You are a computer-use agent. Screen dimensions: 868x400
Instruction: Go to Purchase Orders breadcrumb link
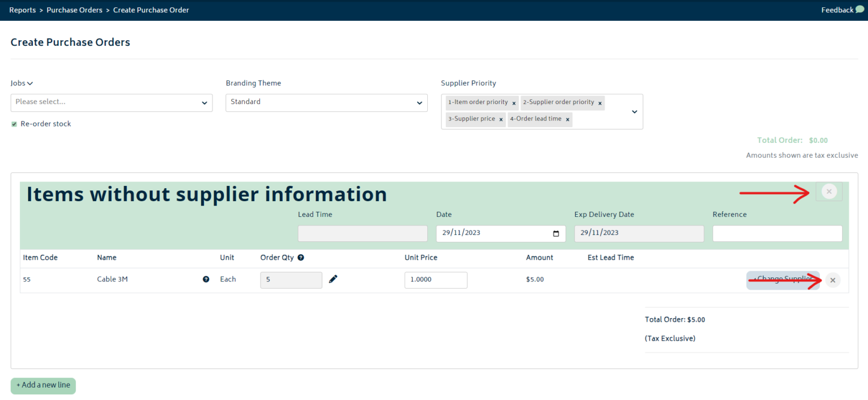74,10
